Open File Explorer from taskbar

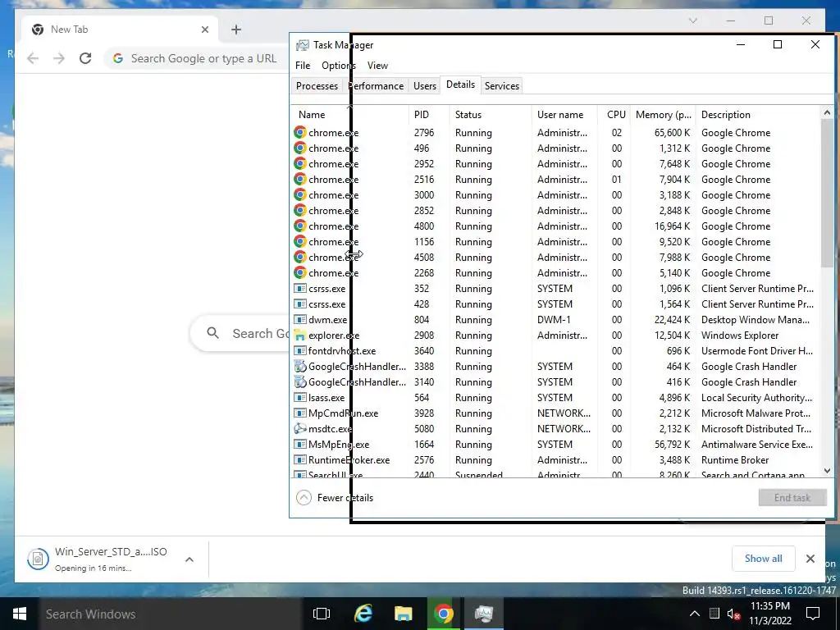point(403,614)
